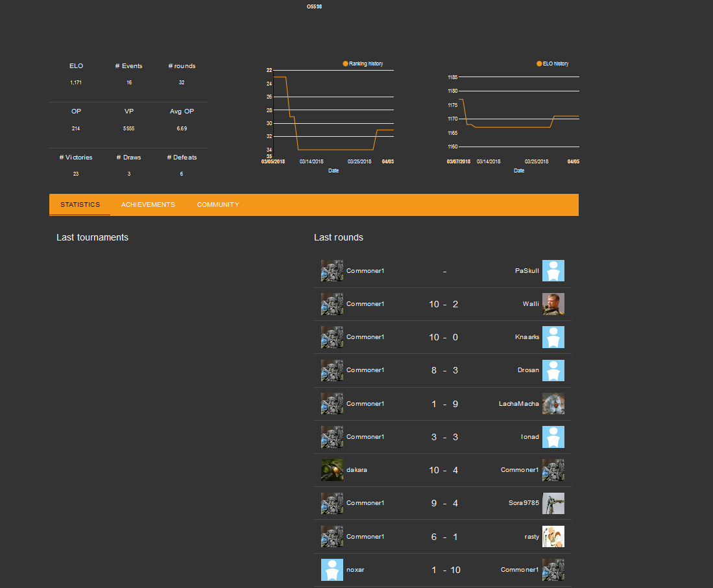Click Drosan's default avatar icon
This screenshot has height=588, width=713.
click(x=553, y=370)
